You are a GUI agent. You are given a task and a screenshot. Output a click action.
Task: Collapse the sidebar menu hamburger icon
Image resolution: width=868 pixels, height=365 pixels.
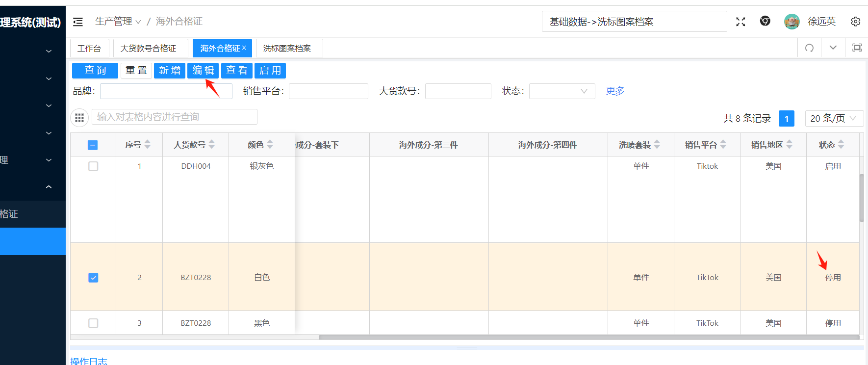77,22
